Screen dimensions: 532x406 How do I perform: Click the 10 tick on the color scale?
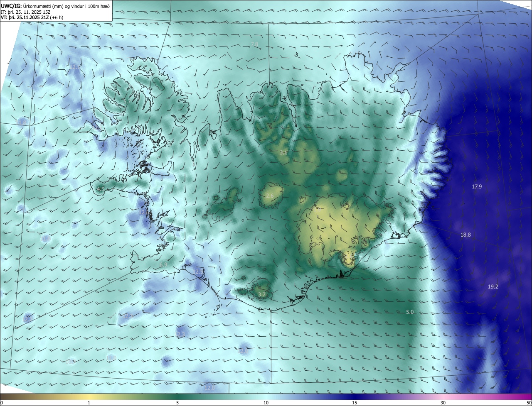pyautogui.click(x=266, y=403)
